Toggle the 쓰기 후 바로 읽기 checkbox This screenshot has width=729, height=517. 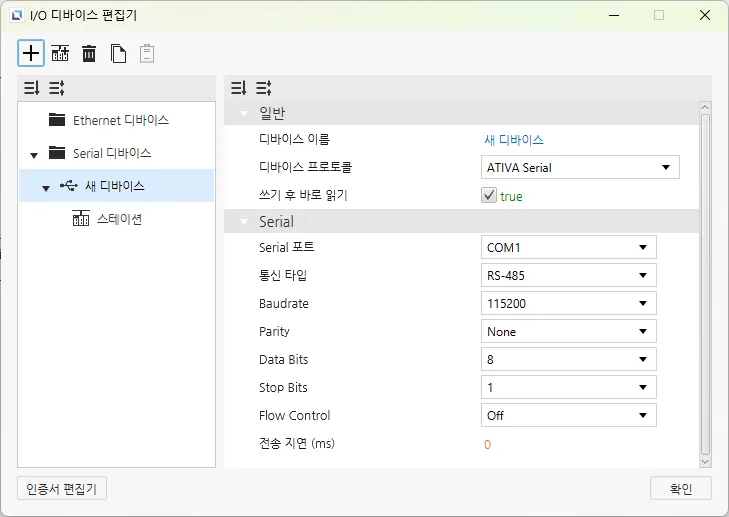click(489, 196)
